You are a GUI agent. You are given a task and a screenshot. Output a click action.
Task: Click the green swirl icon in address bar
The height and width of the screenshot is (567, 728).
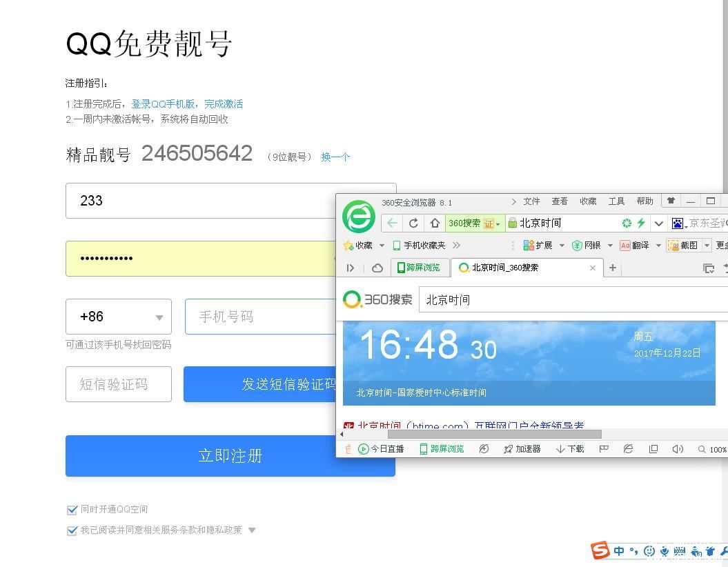coord(627,223)
